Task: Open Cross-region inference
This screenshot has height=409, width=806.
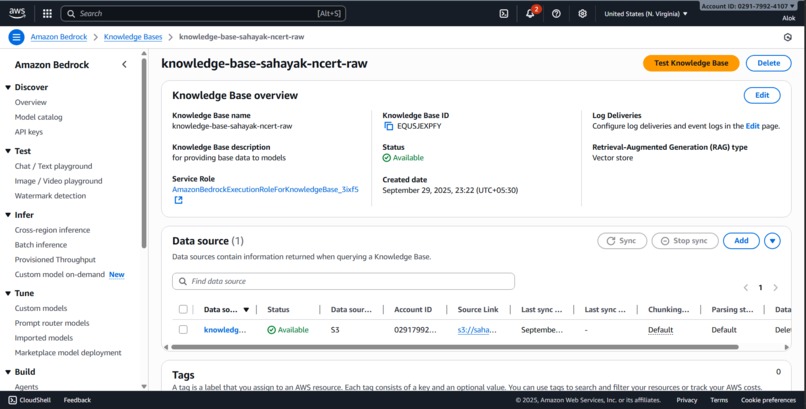Action: tap(52, 230)
